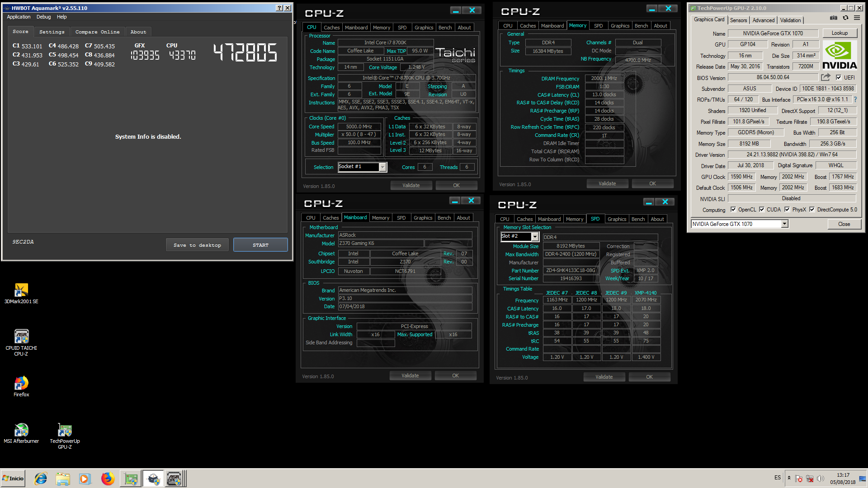Click the Inicio start button
The image size is (868, 488).
[x=13, y=479]
